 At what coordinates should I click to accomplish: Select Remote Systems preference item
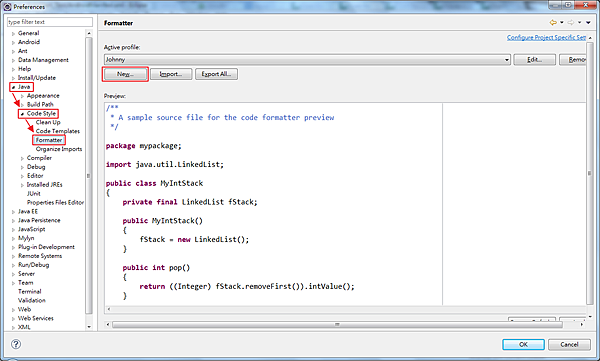click(x=40, y=256)
